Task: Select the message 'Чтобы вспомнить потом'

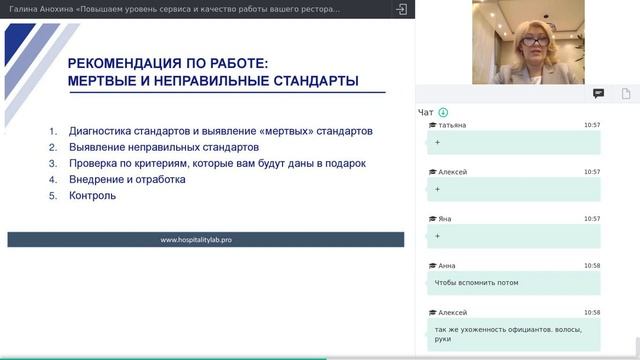Action: tap(513, 283)
